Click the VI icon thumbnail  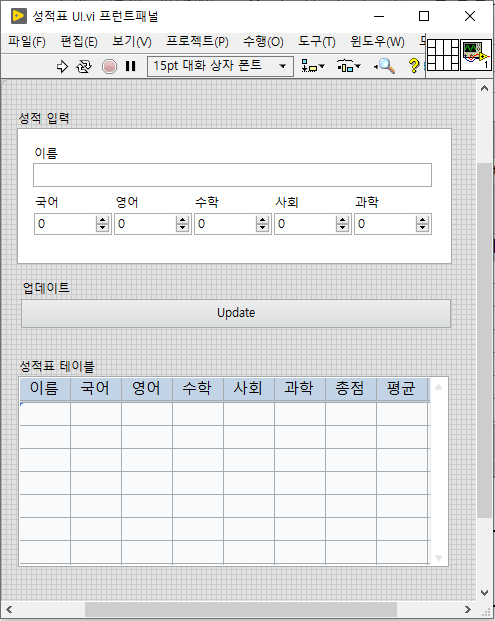tap(476, 55)
